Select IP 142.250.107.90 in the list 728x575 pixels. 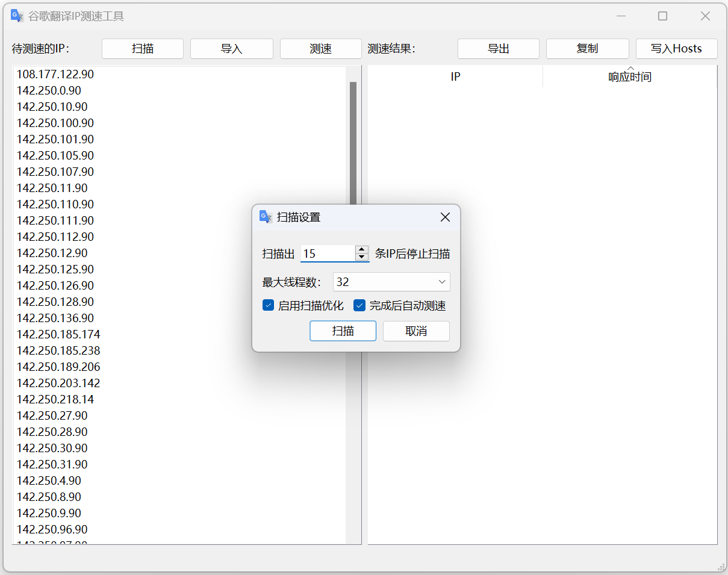tap(55, 172)
